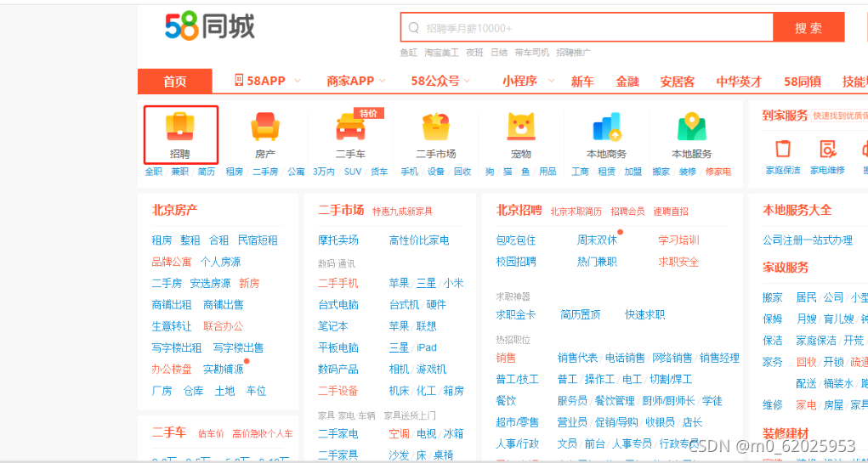This screenshot has height=463, width=868.
Task: Open 猫 under 宠物 icon
Action: click(508, 172)
